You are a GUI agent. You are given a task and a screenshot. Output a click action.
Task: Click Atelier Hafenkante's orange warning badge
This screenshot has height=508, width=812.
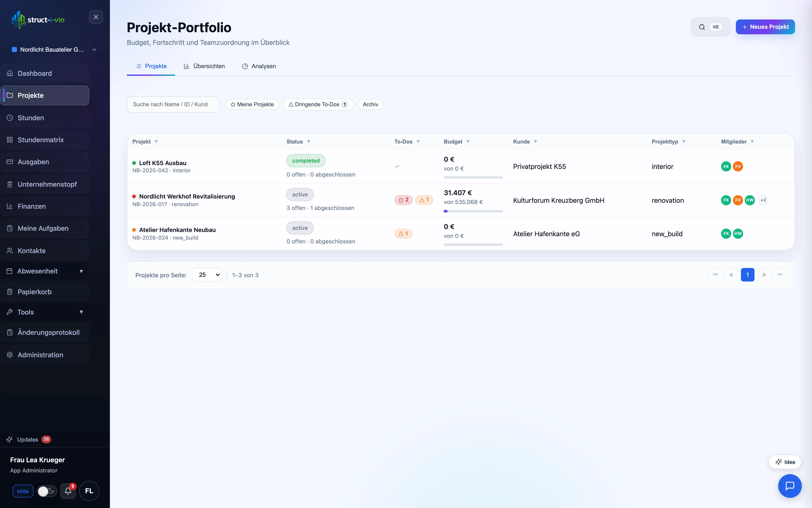[x=403, y=233]
